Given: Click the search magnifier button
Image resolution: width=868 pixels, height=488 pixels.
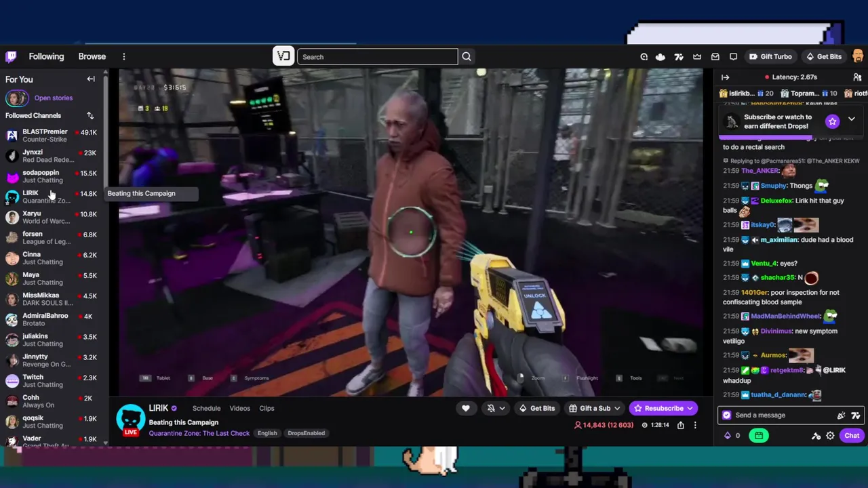Looking at the screenshot, I should point(467,57).
